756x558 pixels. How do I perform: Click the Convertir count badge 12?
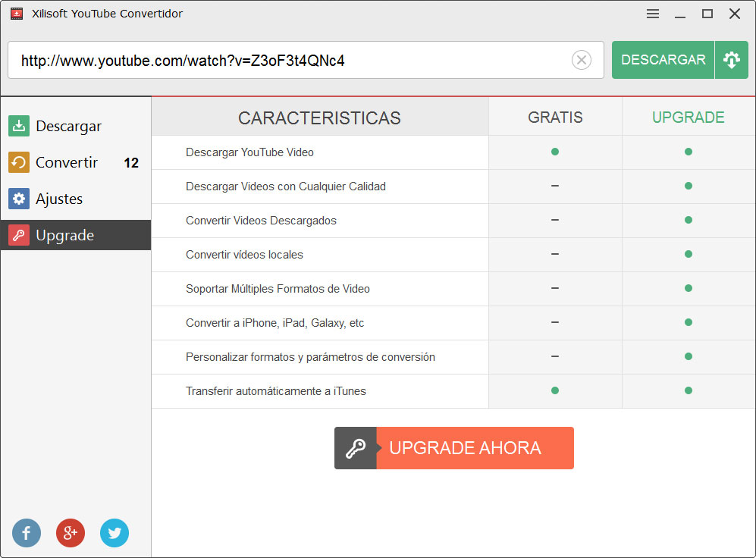coord(131,163)
